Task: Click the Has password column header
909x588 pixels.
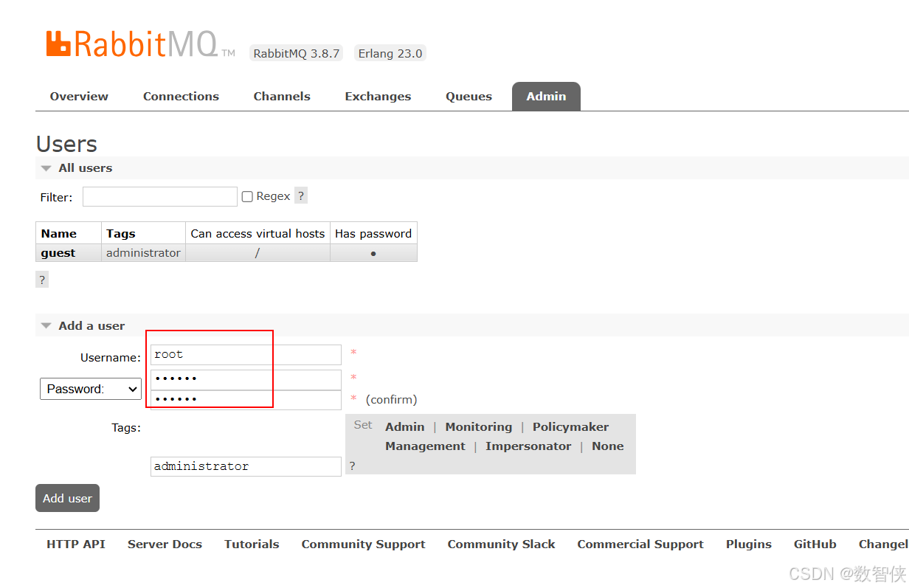Action: click(x=373, y=233)
